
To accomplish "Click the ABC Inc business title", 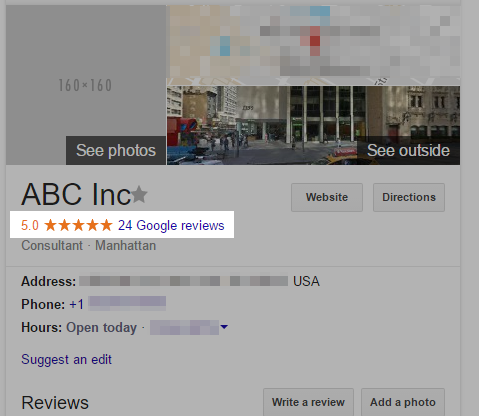I will click(x=76, y=194).
